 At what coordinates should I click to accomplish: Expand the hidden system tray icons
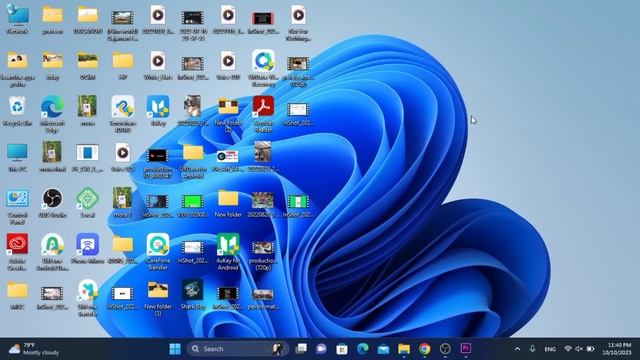pos(518,349)
